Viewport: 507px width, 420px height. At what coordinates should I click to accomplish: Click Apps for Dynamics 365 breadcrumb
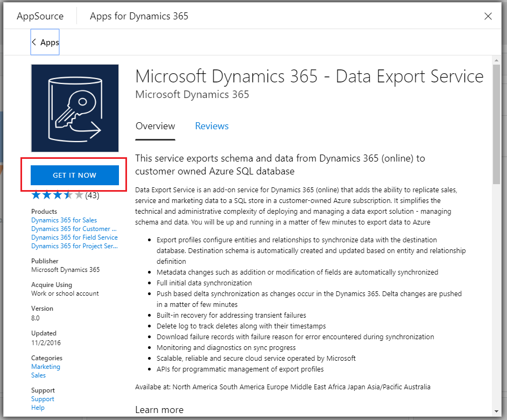click(x=138, y=16)
